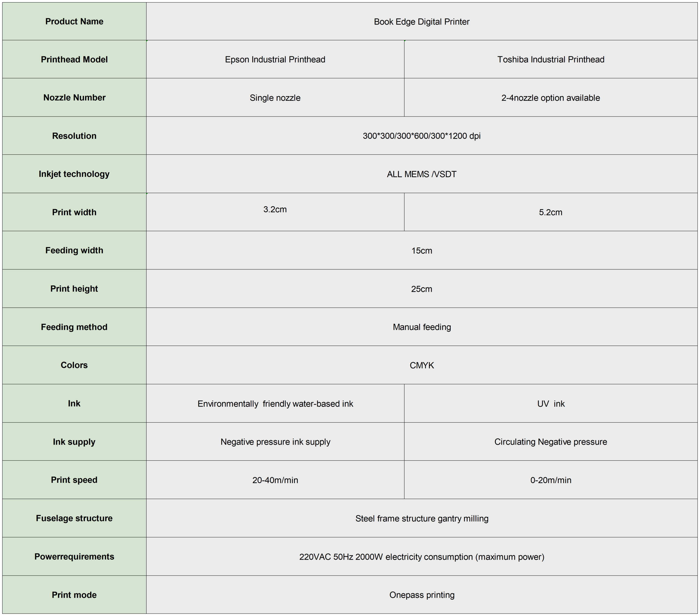The width and height of the screenshot is (700, 616).
Task: Select the Circulating Negative pressure cell
Action: pyautogui.click(x=550, y=442)
